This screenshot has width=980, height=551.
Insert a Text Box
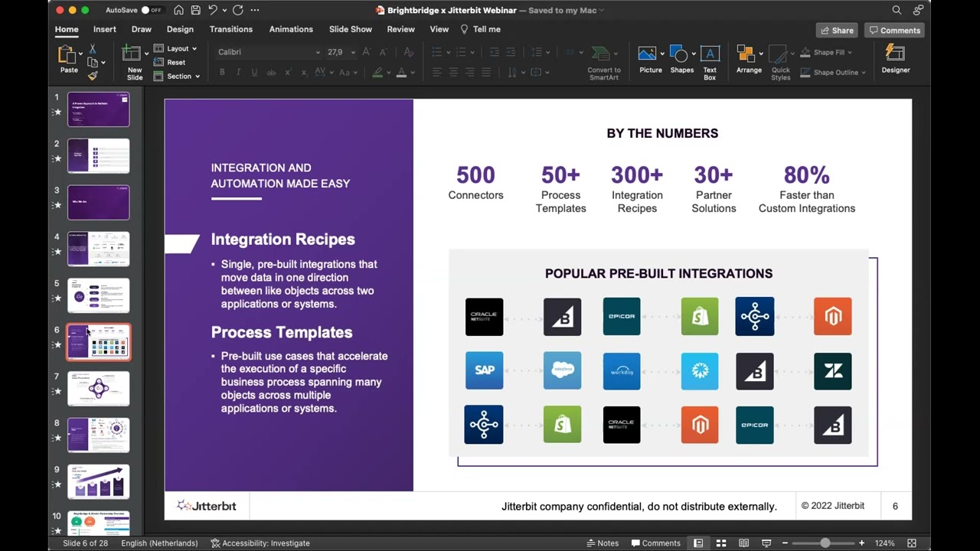point(710,63)
